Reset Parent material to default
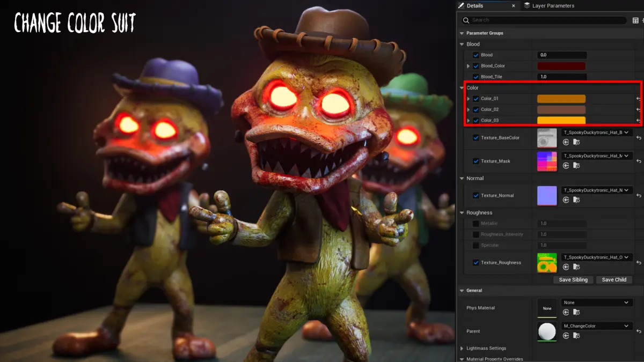644x362 pixels. (639, 331)
